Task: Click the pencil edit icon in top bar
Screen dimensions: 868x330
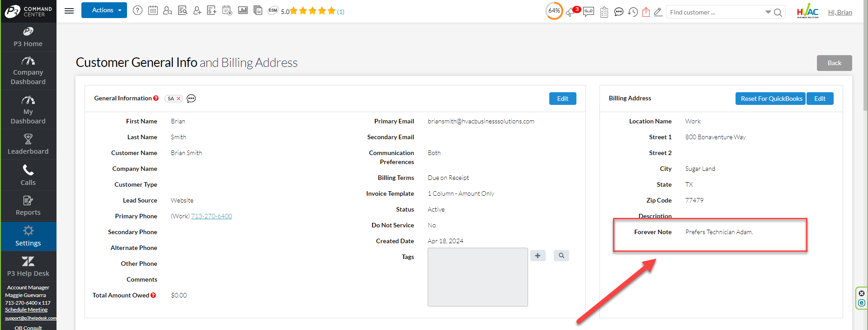Action: [x=658, y=12]
